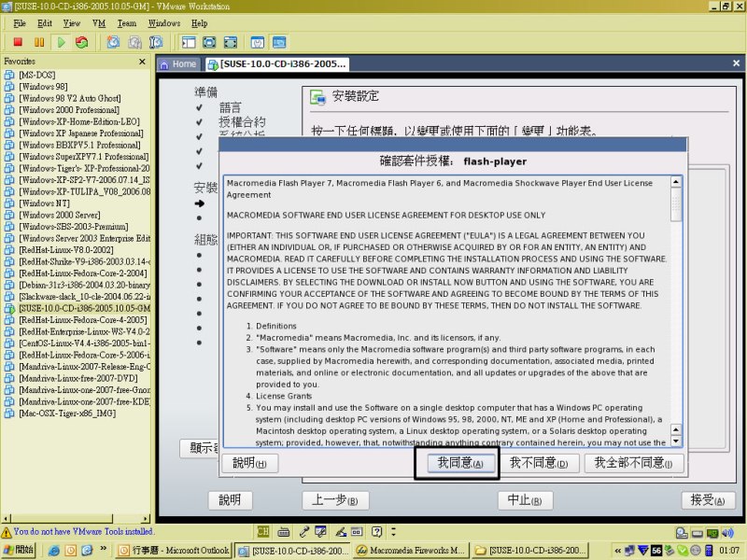Click the sound device status icon
Screen dimensions: 747x560
727,533
